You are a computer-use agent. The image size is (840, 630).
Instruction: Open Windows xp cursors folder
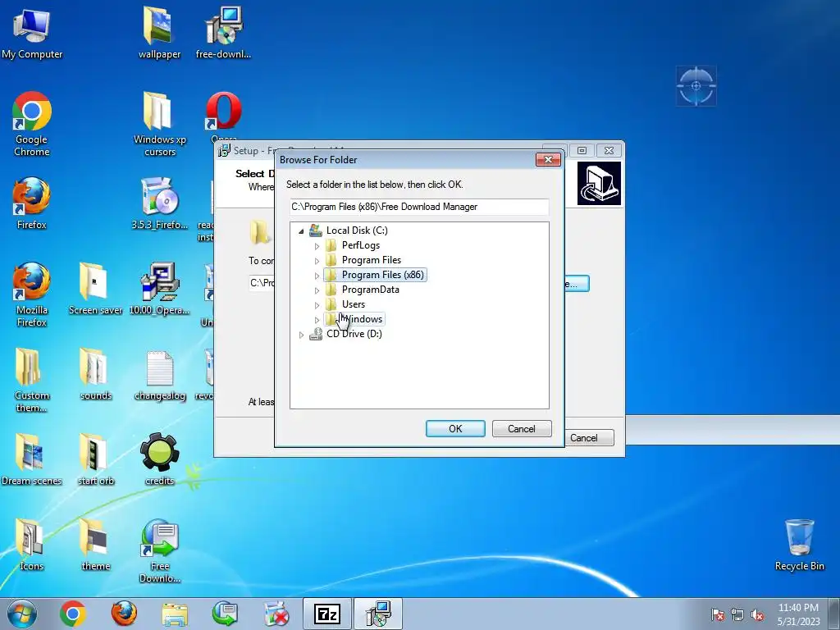[x=159, y=125]
